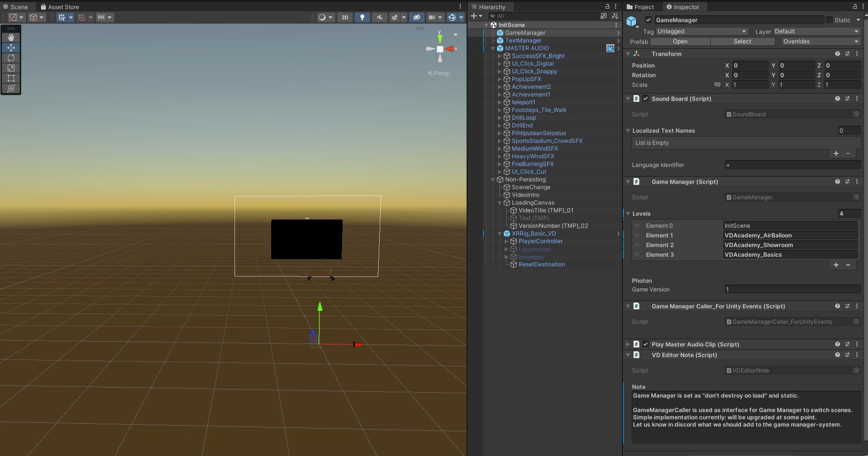Disable the Sound Board script checkbox
This screenshot has height=456, width=868.
646,99
